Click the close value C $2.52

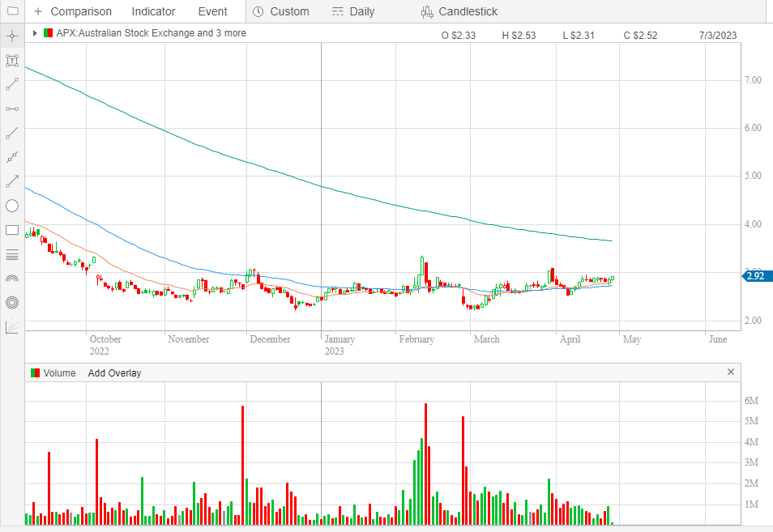pos(640,36)
